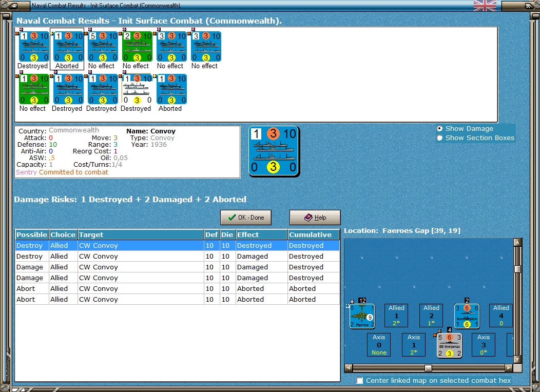Select the BB Gneisenau ship counter
This screenshot has height=392, width=540.
click(449, 345)
